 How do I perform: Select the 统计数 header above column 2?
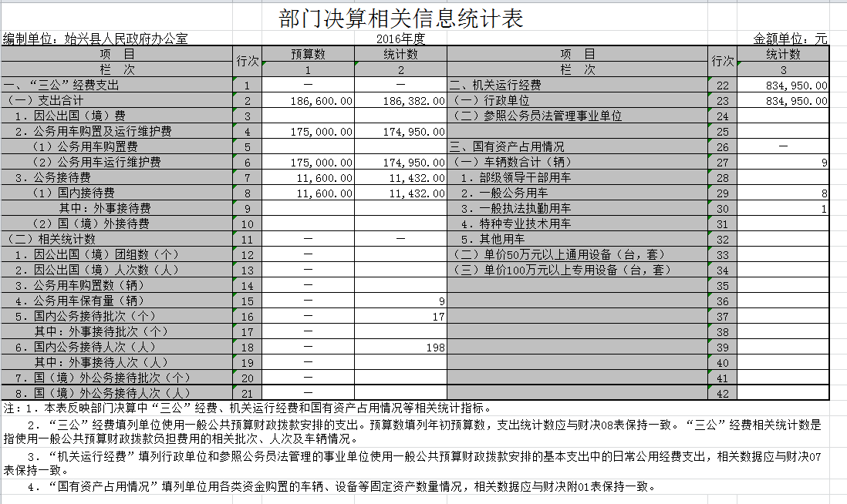tap(401, 54)
